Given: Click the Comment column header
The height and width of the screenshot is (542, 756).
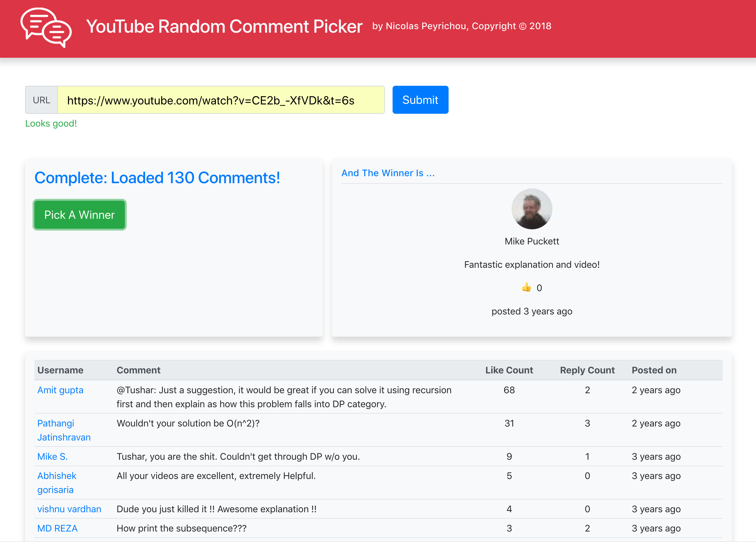Looking at the screenshot, I should pos(138,370).
